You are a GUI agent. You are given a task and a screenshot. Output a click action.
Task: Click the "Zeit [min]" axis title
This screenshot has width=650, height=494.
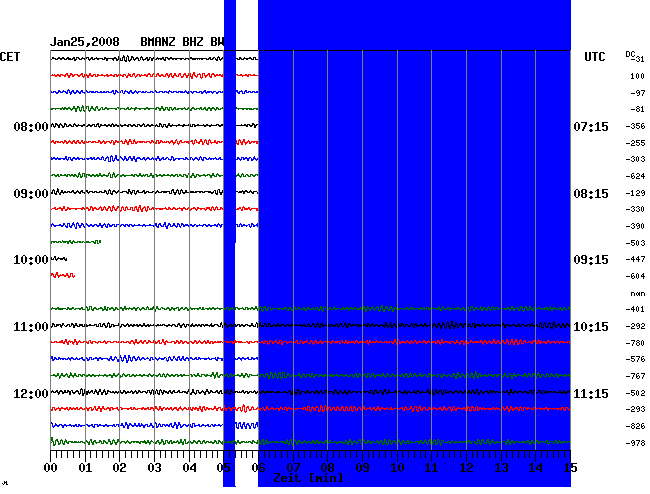coord(308,478)
